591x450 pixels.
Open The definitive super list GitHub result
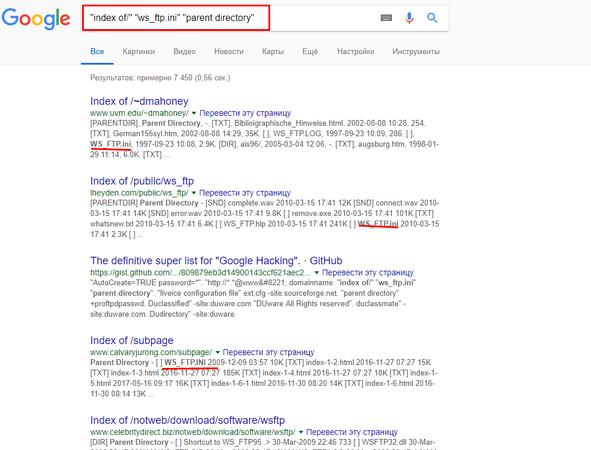tap(216, 261)
